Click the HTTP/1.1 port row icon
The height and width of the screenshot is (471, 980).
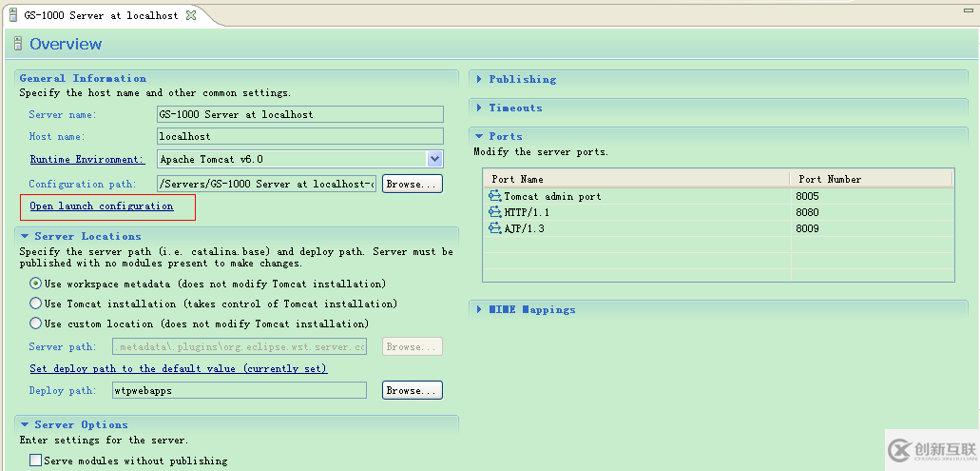pos(495,212)
